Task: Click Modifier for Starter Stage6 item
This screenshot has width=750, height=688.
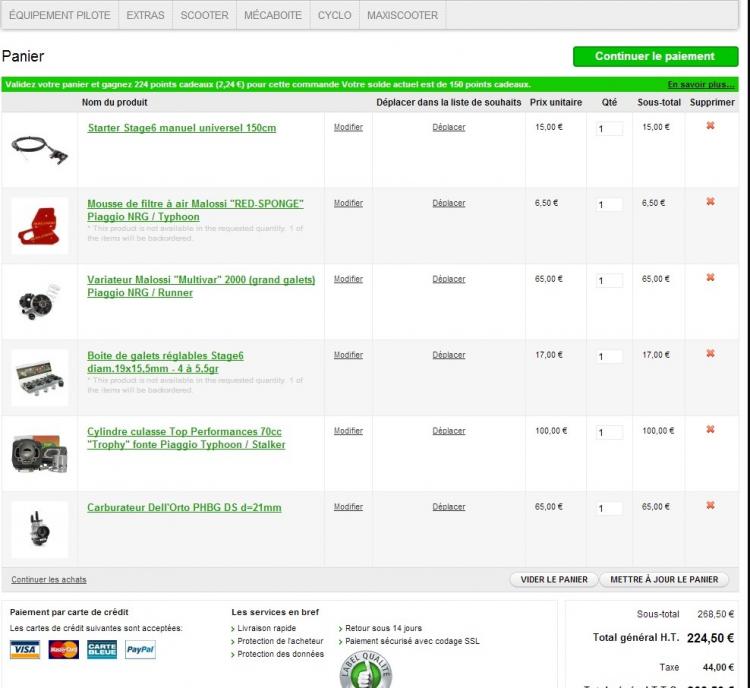Action: click(x=348, y=127)
